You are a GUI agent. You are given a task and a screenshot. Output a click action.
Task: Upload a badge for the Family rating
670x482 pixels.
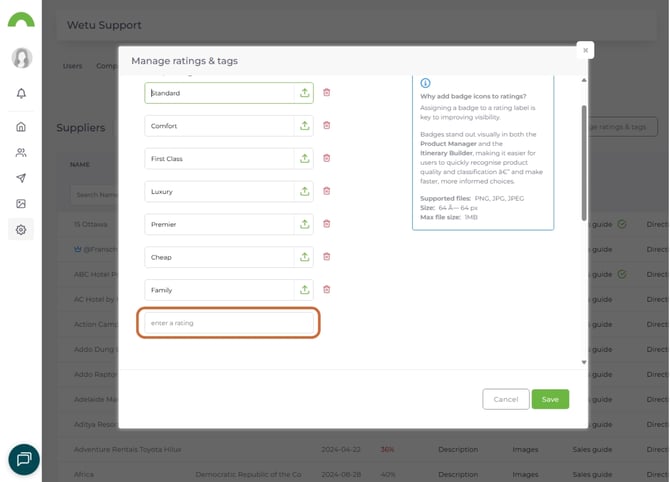pyautogui.click(x=304, y=290)
